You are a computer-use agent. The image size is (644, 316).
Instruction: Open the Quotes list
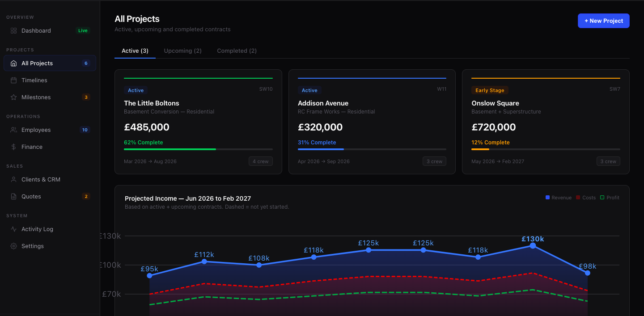pos(50,197)
